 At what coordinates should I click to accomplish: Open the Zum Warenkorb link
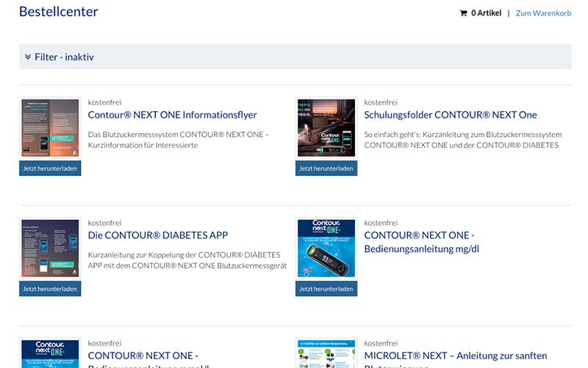click(x=543, y=13)
